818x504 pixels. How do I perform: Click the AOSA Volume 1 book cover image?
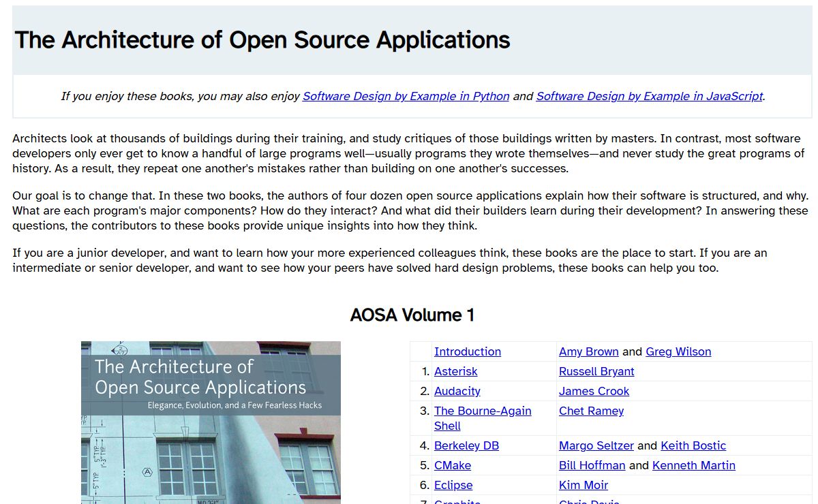(211, 422)
